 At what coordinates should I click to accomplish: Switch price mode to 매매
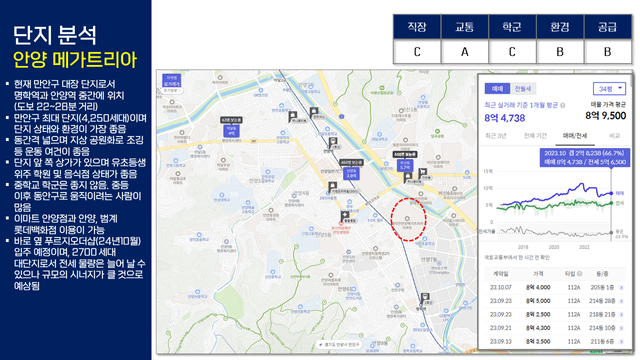(x=497, y=89)
